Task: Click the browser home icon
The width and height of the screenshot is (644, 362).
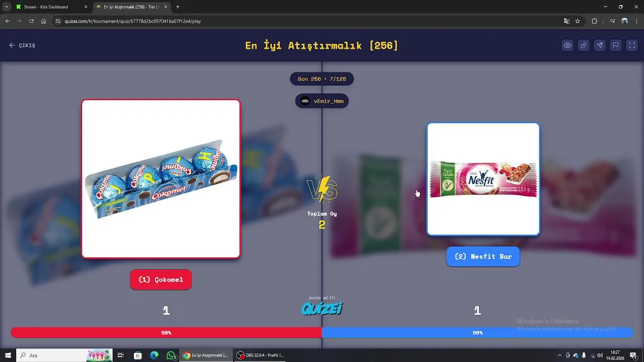Action: pyautogui.click(x=44, y=21)
